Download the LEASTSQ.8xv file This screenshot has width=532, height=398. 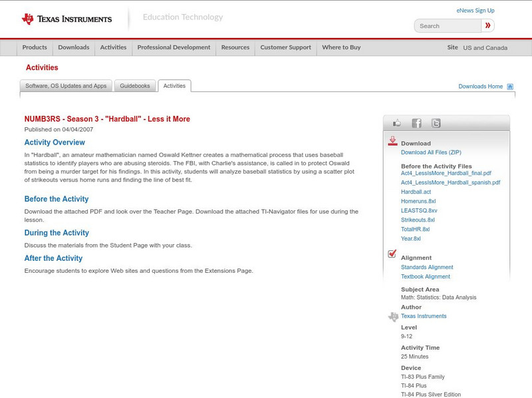(419, 210)
